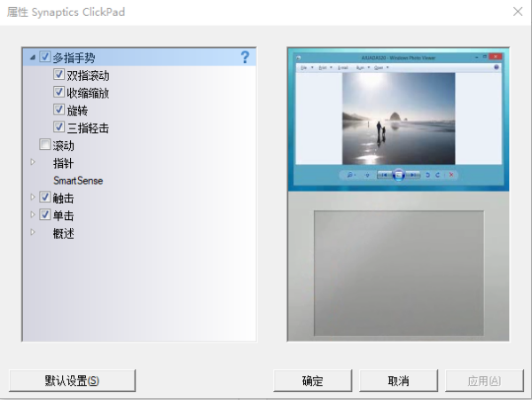Select the 收缩缩放 label
The image size is (532, 400).
point(88,93)
